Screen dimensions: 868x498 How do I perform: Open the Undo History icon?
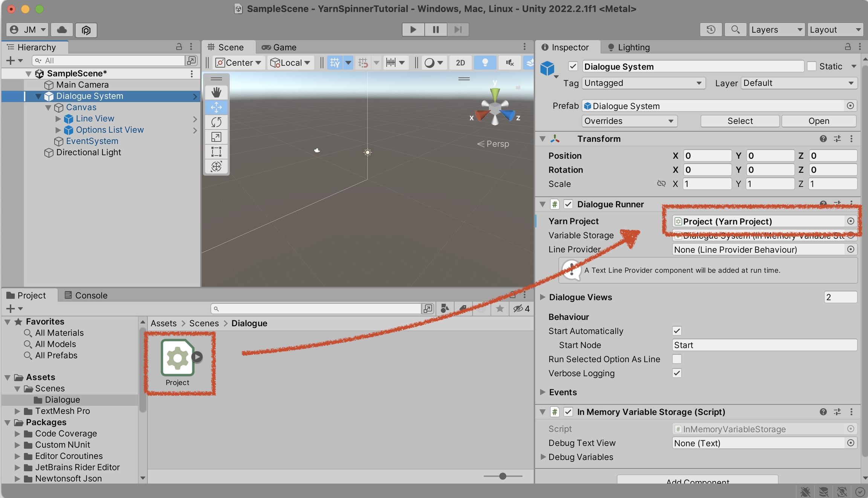pyautogui.click(x=711, y=29)
